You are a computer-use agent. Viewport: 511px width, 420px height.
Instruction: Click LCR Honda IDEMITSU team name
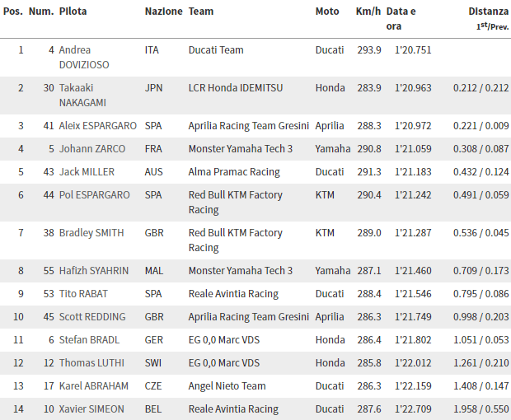235,88
